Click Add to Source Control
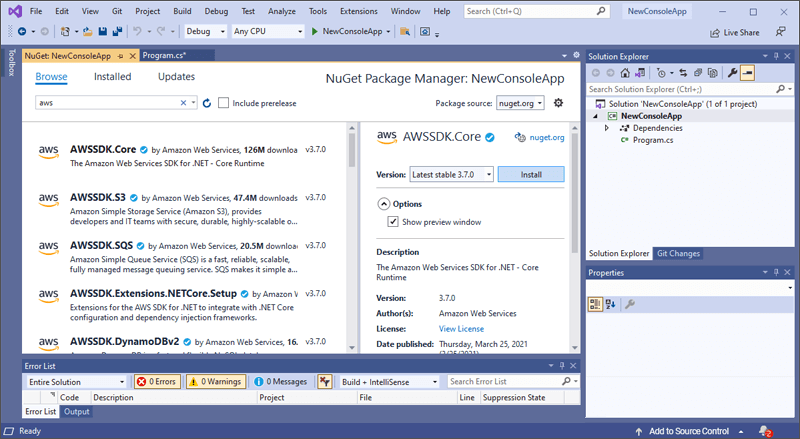 (689, 431)
